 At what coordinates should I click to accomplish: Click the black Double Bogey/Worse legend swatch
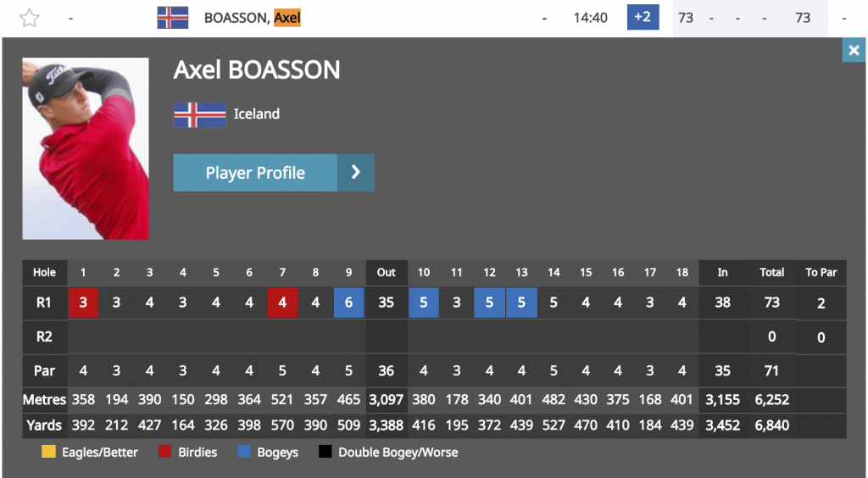pos(325,452)
